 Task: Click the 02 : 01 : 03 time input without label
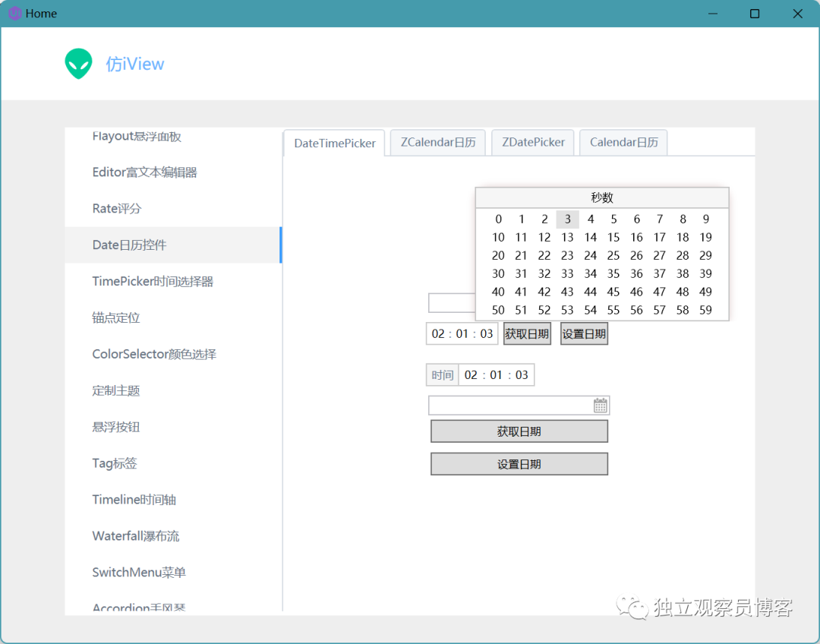point(462,333)
